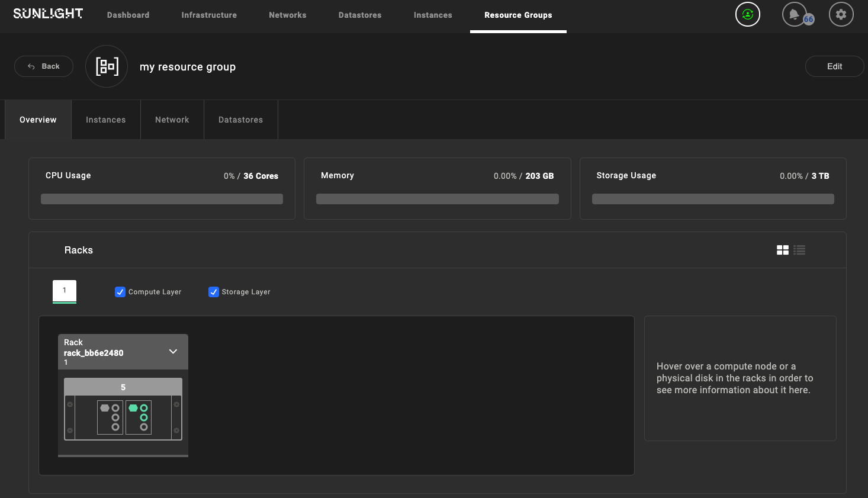Click the hover information hint text
Screen dimensions: 868x498
(x=735, y=378)
